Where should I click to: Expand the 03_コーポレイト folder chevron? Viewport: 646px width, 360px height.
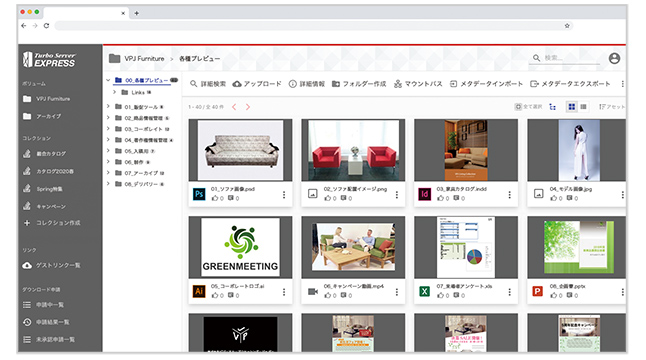coord(108,129)
